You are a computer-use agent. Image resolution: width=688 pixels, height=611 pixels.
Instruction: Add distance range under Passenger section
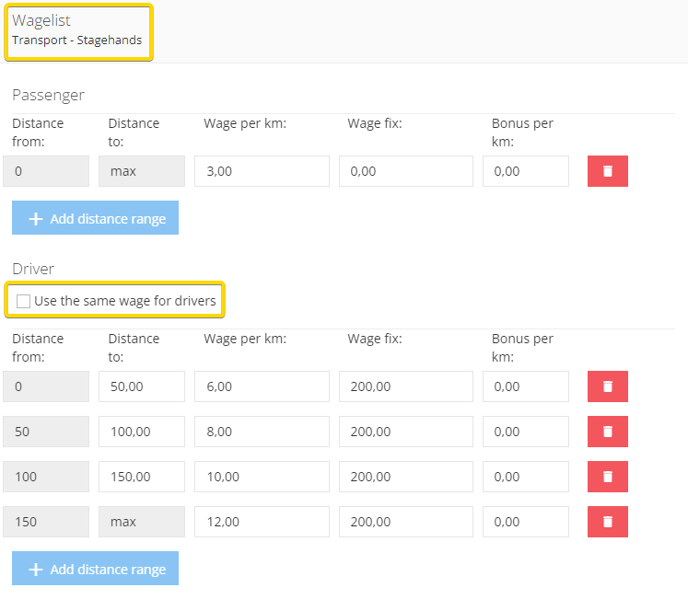95,218
